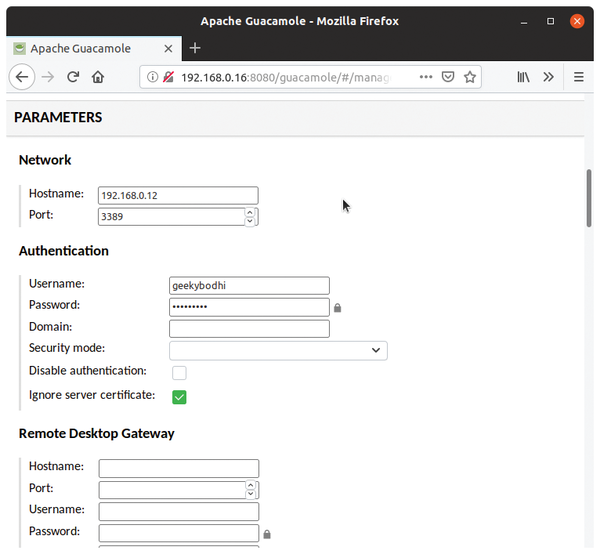This screenshot has height=554, width=600.
Task: Open the Library toolbar icon
Action: tap(523, 77)
